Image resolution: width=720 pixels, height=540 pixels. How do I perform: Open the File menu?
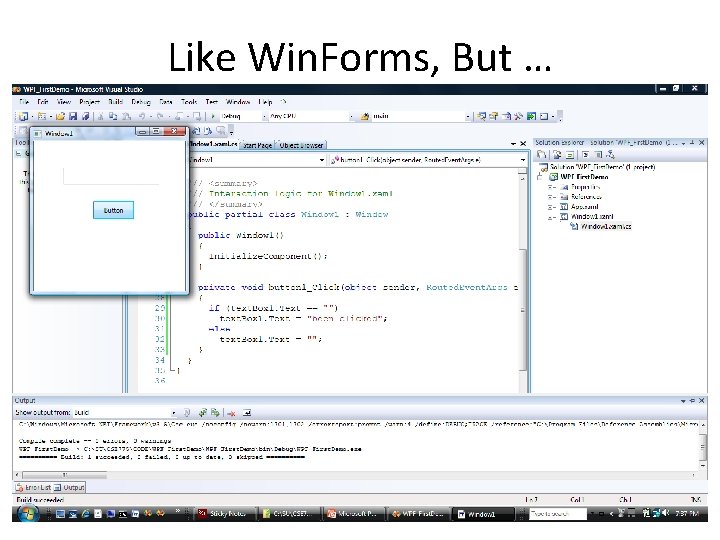point(24,102)
